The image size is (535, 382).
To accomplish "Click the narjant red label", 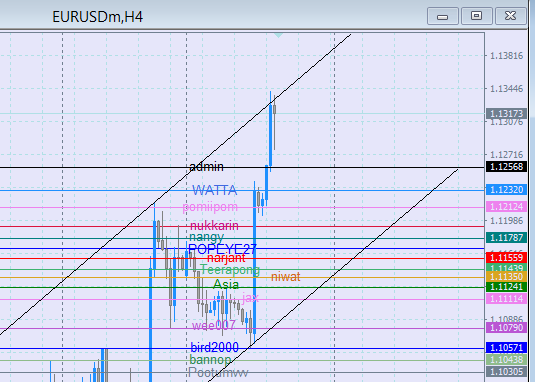I will coord(226,258).
